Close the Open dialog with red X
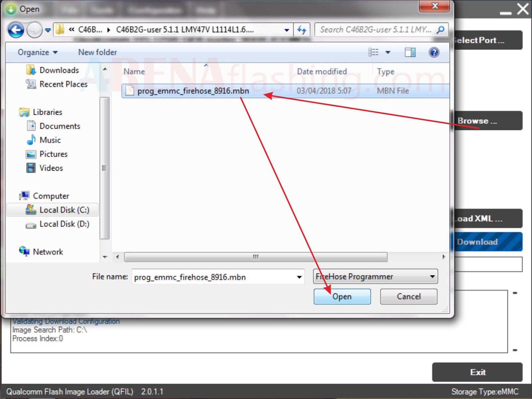Screen dimensions: 532x399 [x=435, y=6]
